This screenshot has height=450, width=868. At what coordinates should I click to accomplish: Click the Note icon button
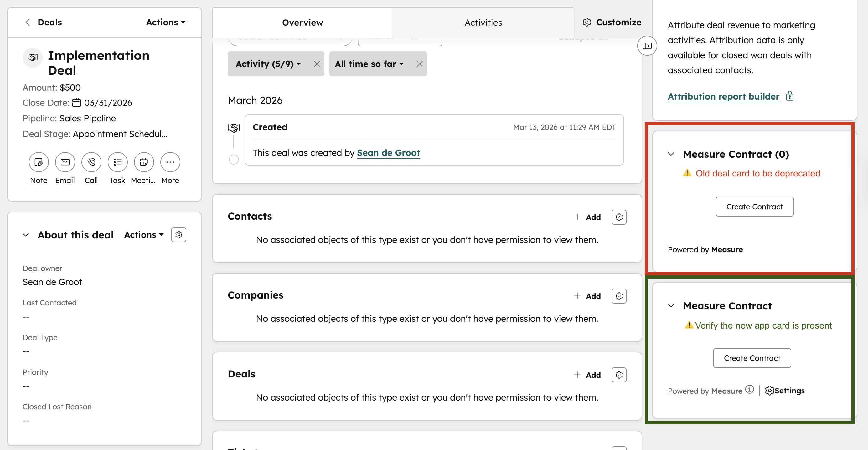coord(39,162)
